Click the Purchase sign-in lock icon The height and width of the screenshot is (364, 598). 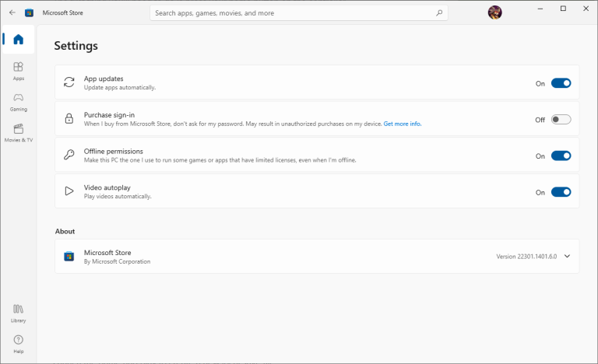tap(69, 118)
